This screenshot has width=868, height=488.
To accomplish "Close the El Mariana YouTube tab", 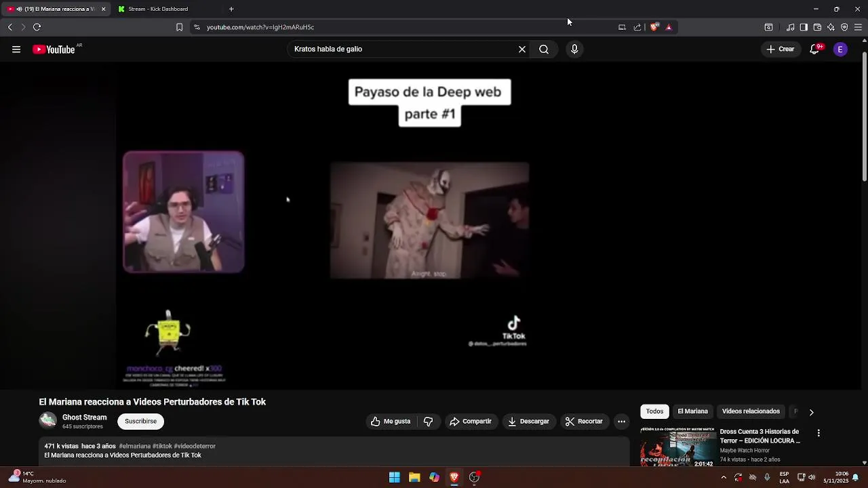I will pos(104,9).
